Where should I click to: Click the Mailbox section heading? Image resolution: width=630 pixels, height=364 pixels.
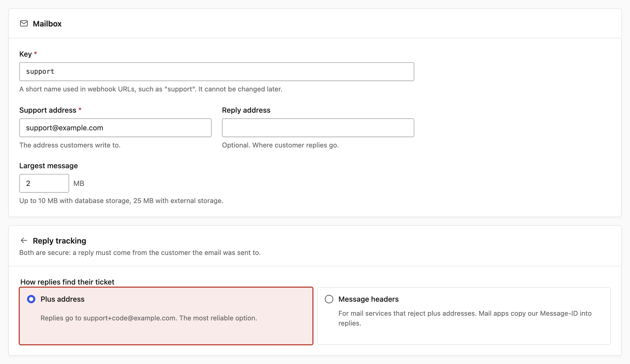pyautogui.click(x=47, y=24)
